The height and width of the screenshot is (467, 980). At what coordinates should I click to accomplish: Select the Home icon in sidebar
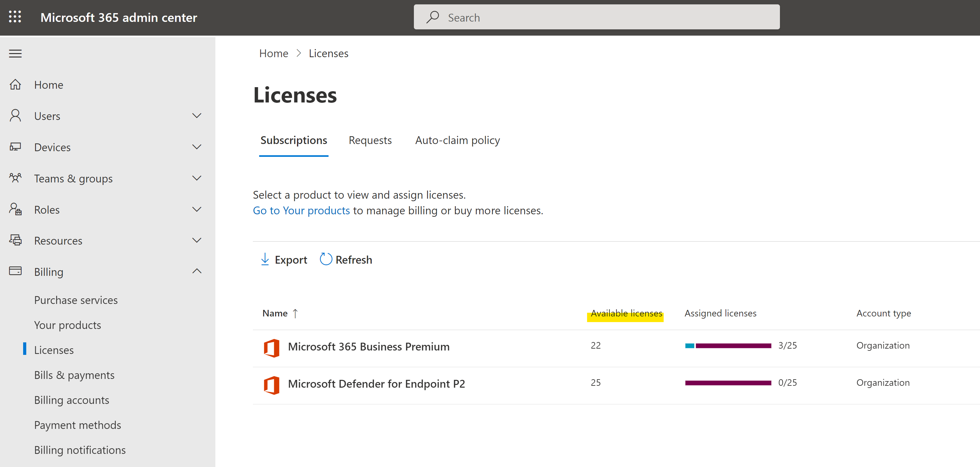coord(15,84)
